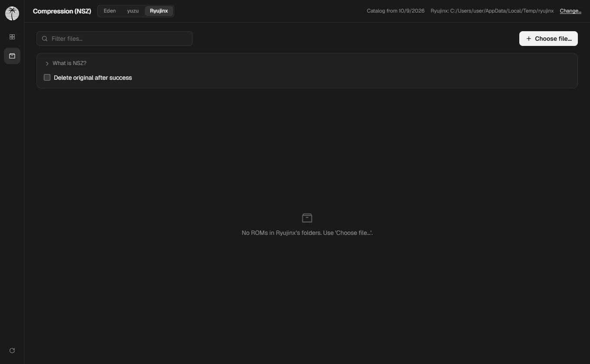This screenshot has width=590, height=364.
Task: Switch to the Eden emulator tab
Action: click(110, 11)
